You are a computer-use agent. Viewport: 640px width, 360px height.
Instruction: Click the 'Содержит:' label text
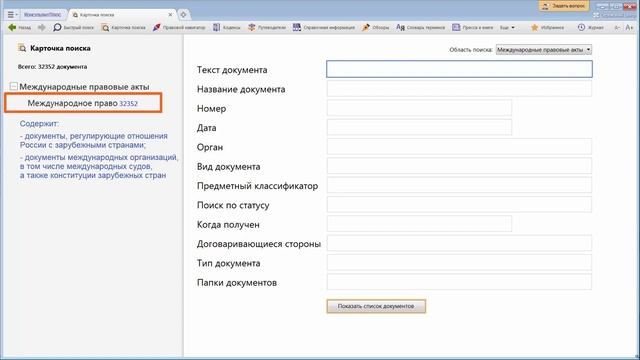pyautogui.click(x=39, y=123)
